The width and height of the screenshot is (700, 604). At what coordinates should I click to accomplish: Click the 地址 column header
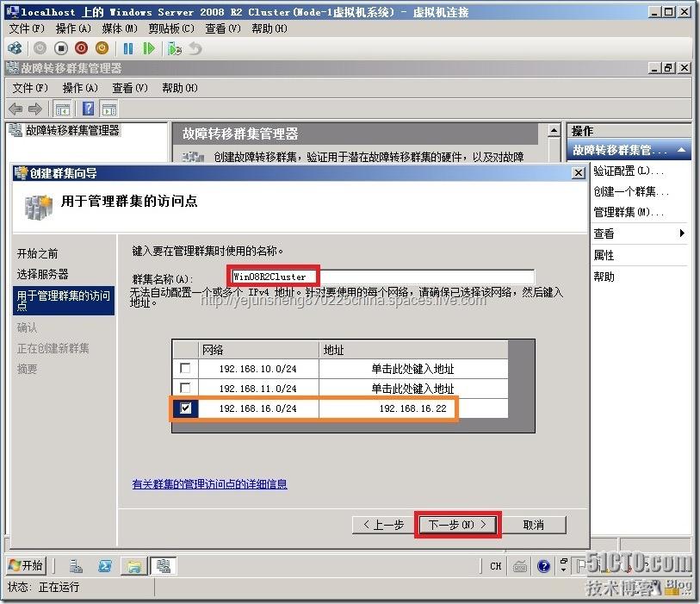pyautogui.click(x=413, y=349)
